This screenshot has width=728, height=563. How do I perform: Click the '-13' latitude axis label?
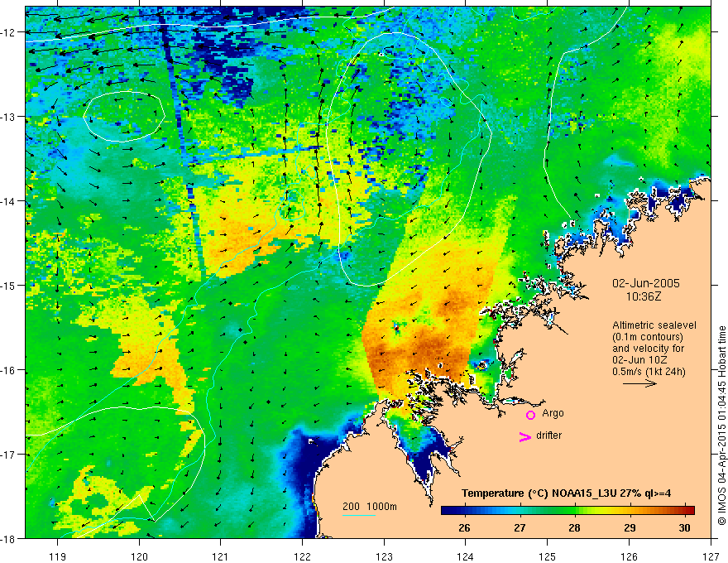8,117
